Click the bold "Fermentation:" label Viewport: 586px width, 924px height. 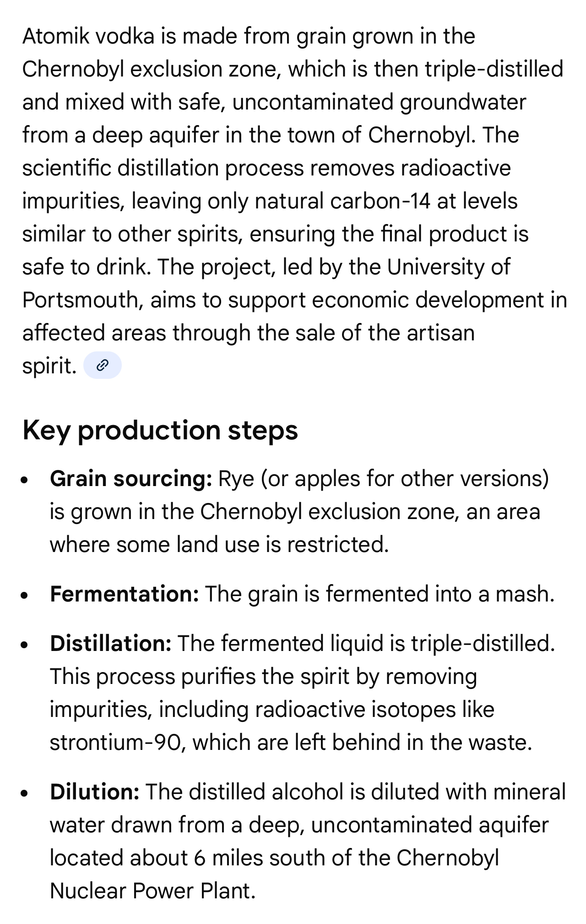click(124, 594)
